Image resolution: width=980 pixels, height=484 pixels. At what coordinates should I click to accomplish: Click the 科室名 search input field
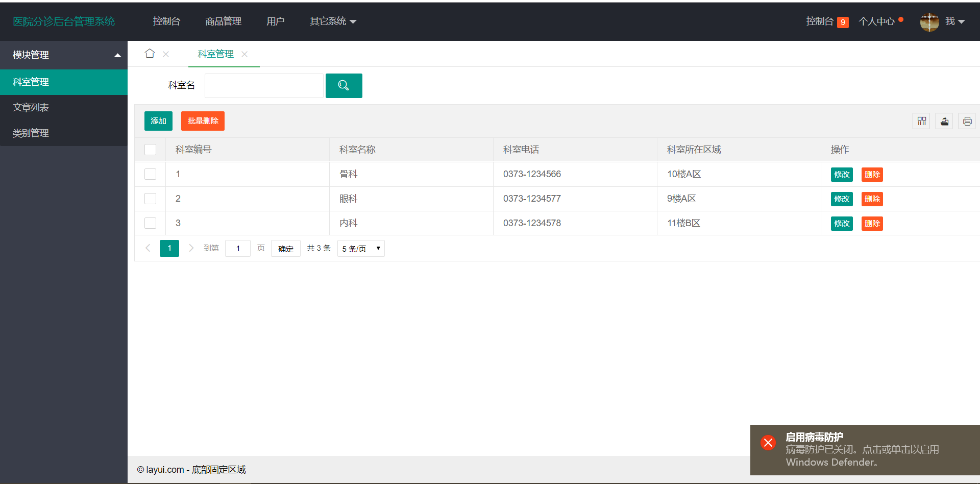click(x=264, y=85)
